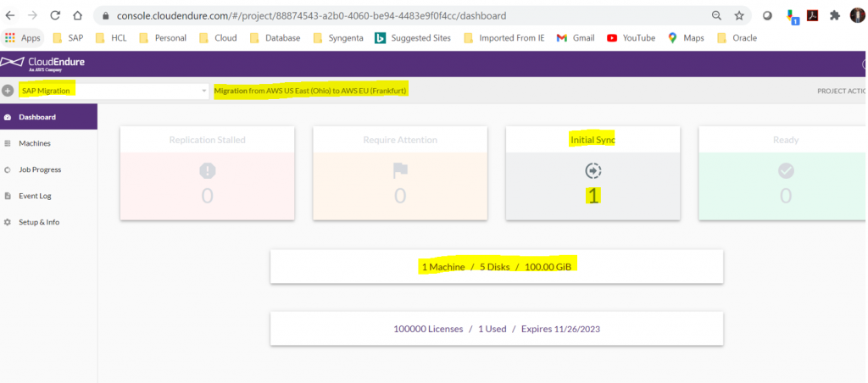Click the CloudEndure logo
This screenshot has height=383, width=868.
point(44,64)
